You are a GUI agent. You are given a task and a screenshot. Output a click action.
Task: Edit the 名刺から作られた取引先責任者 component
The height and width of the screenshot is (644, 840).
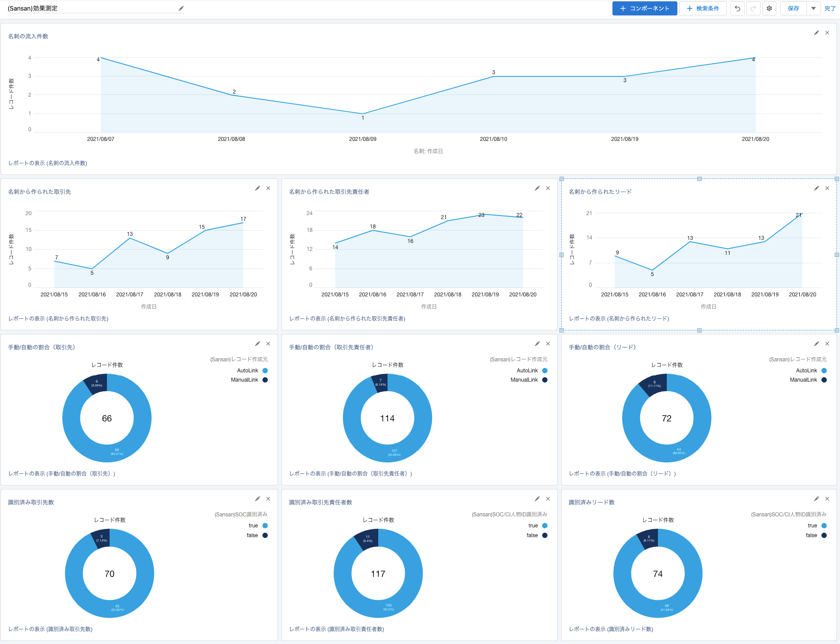537,188
